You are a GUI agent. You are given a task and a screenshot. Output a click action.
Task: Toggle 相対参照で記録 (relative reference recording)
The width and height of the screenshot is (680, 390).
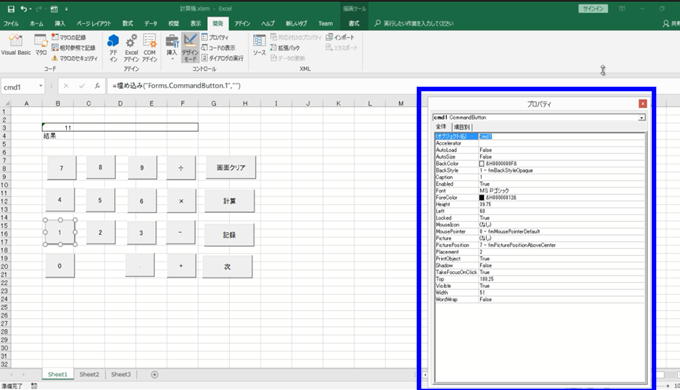(x=73, y=47)
